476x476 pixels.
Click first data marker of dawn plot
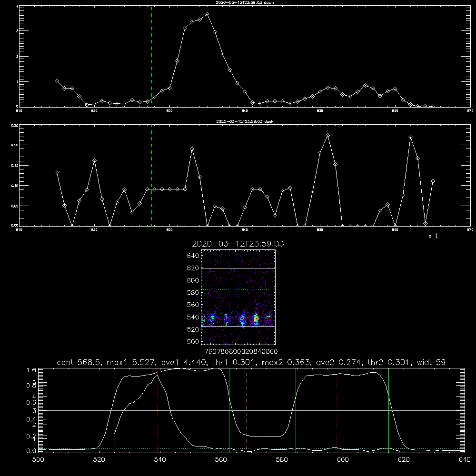[57, 81]
